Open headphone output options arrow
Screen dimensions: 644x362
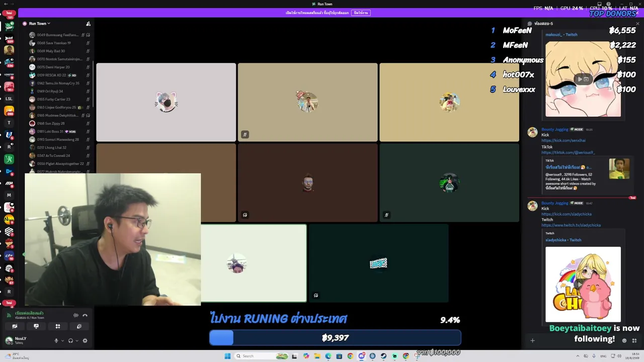click(x=76, y=340)
